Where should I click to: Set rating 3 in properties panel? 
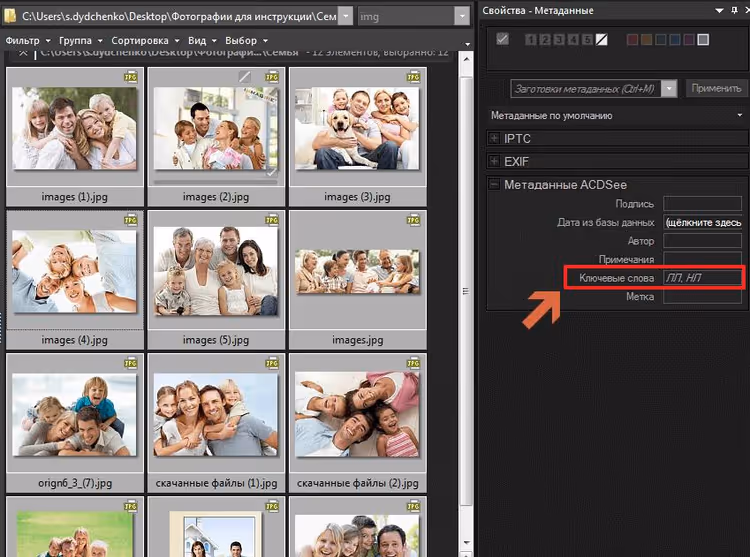[x=559, y=40]
